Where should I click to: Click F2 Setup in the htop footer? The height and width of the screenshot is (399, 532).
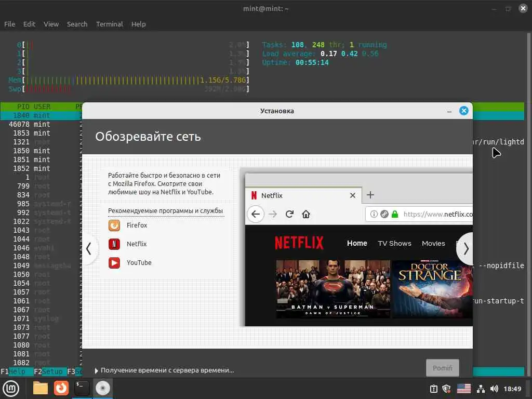50,371
